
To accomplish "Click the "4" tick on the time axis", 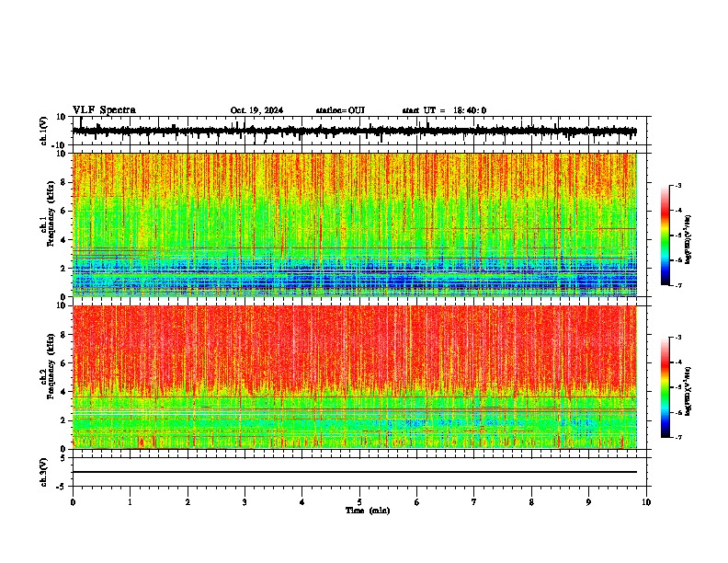I will [x=302, y=502].
